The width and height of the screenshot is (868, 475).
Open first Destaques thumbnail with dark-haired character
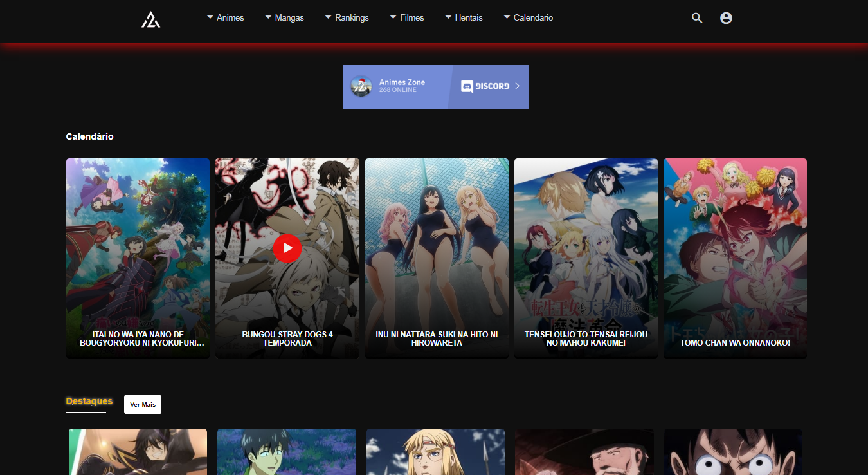[138, 452]
